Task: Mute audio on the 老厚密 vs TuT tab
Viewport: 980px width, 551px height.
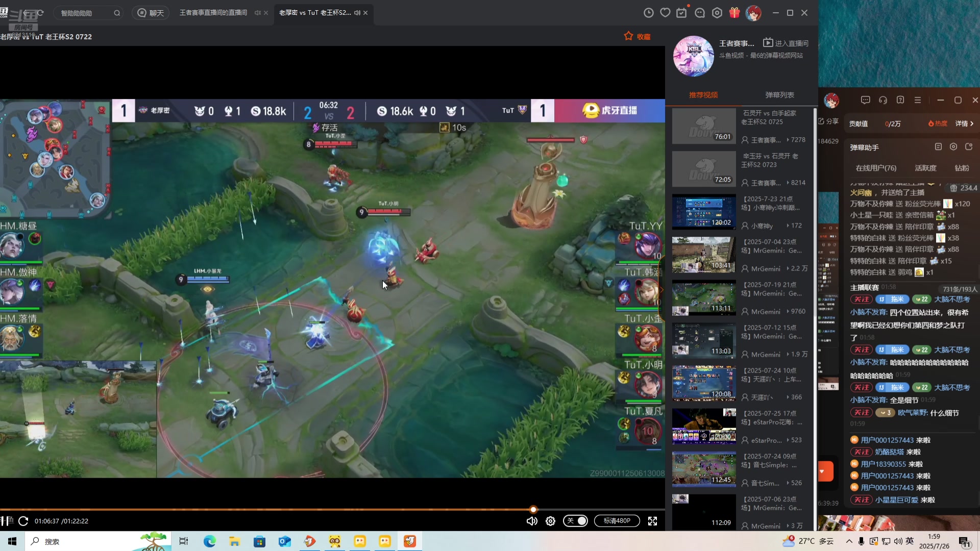Action: click(x=357, y=13)
